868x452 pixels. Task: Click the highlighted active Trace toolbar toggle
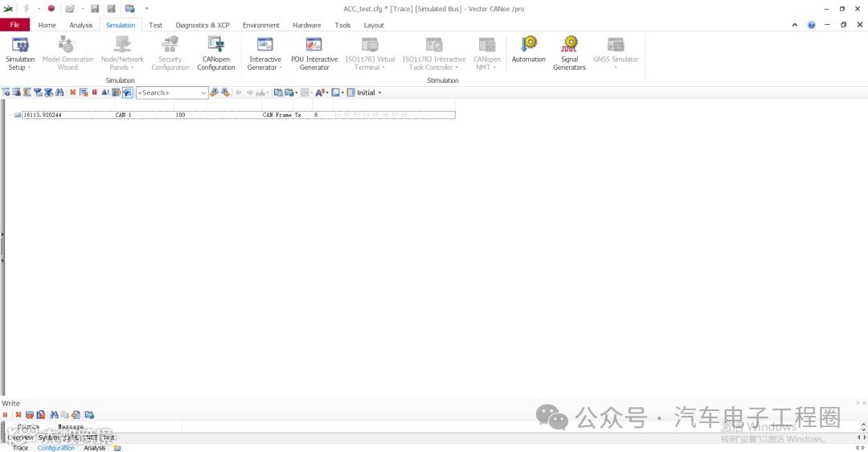pos(128,92)
